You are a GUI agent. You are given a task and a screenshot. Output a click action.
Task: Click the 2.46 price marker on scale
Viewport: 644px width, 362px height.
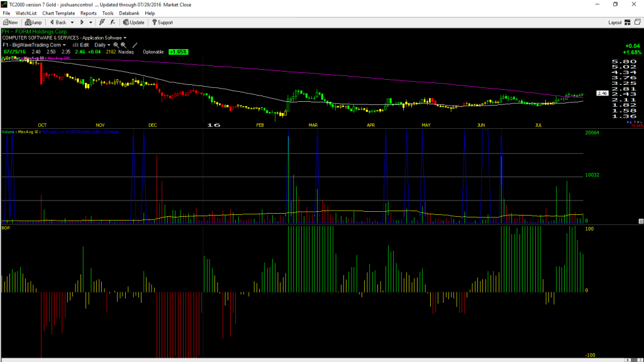[x=602, y=94]
